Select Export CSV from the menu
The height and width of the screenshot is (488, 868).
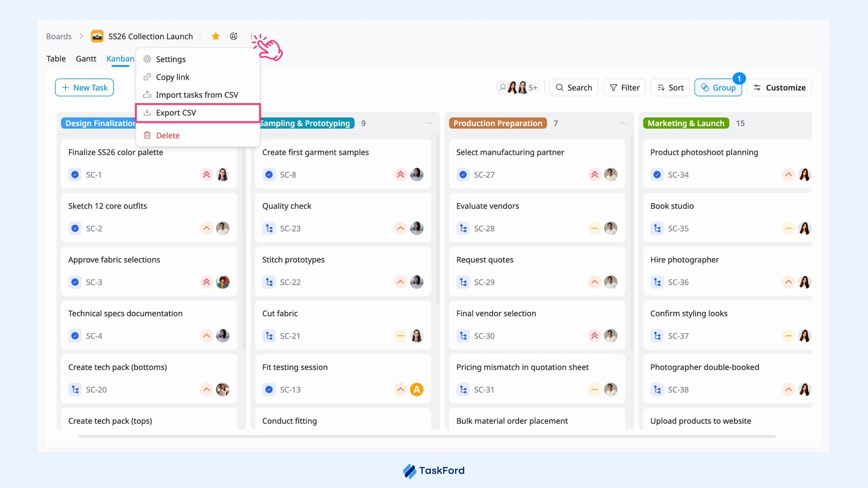tap(198, 113)
